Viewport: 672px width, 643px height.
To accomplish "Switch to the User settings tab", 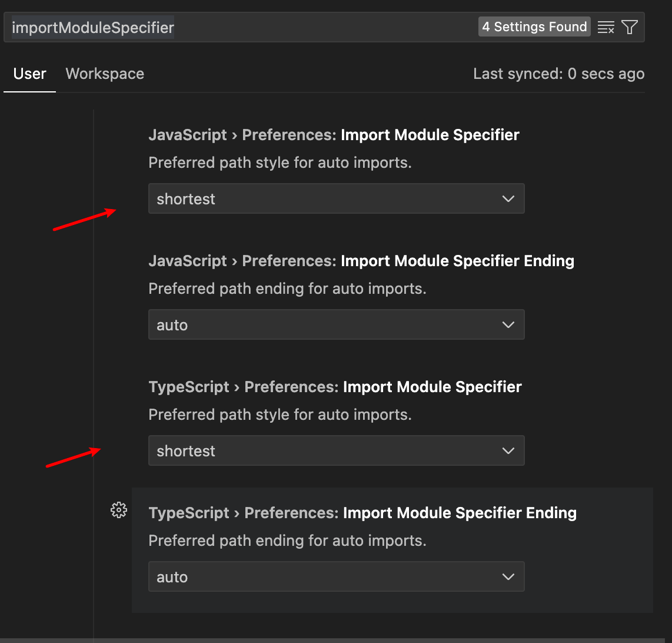I will [x=29, y=74].
